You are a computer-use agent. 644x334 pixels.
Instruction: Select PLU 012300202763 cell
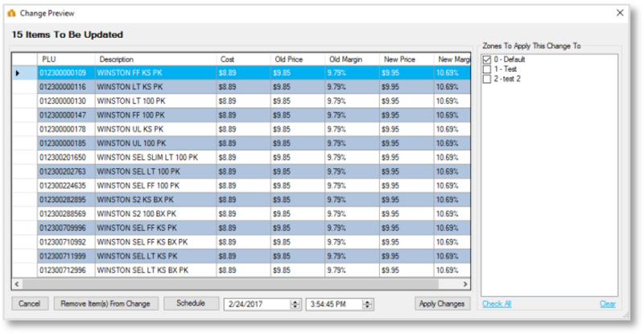[x=66, y=171]
